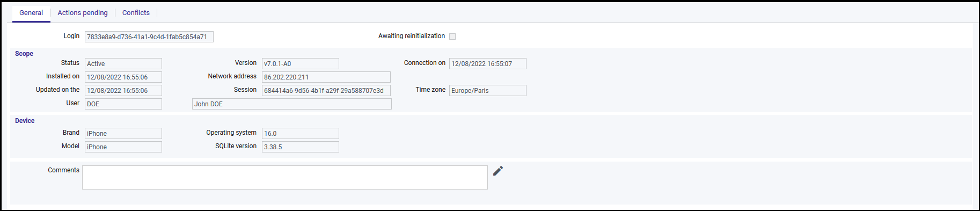The height and width of the screenshot is (211, 980).
Task: Click the Updated on the date field
Action: point(123,90)
